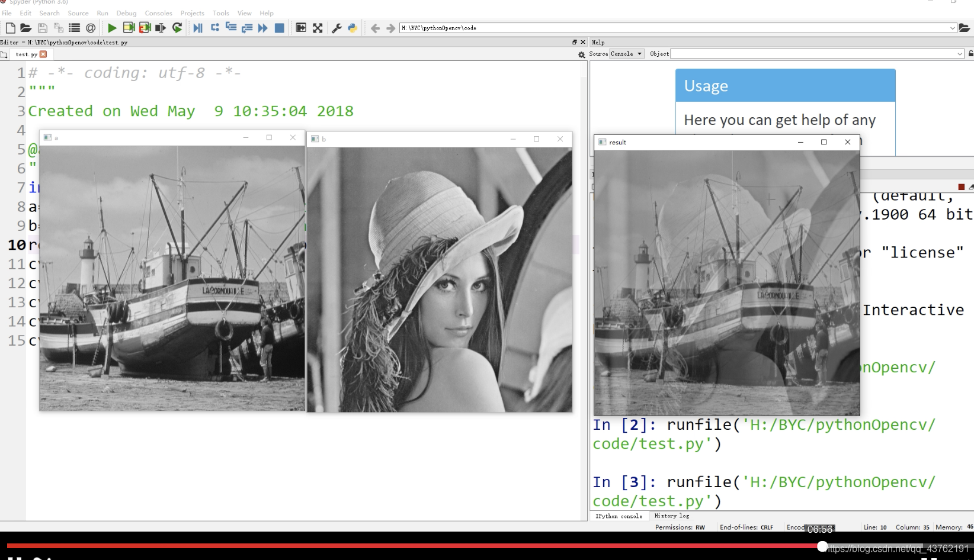Click on the Lena image in window b

(440, 279)
